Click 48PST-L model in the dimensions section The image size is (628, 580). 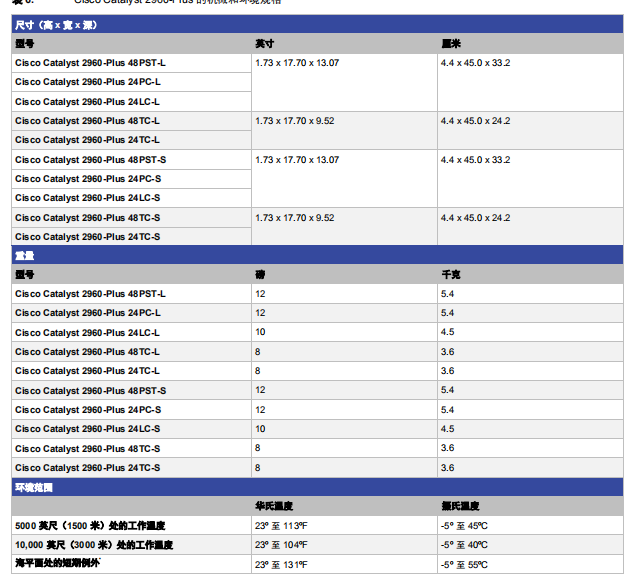pyautogui.click(x=90, y=62)
